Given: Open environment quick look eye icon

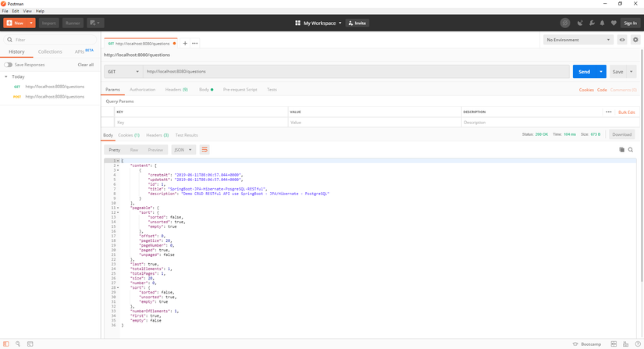Looking at the screenshot, I should pyautogui.click(x=622, y=40).
